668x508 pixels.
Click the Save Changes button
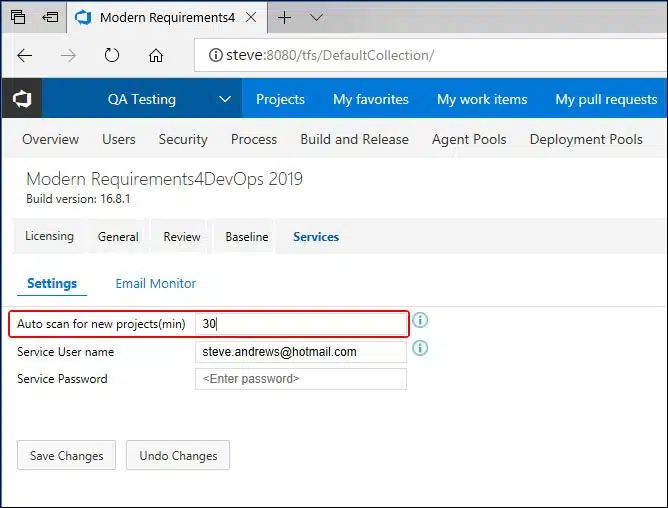click(66, 456)
